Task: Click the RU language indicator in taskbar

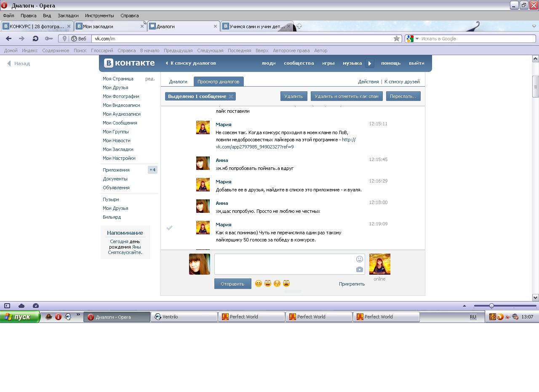Action: pyautogui.click(x=473, y=317)
